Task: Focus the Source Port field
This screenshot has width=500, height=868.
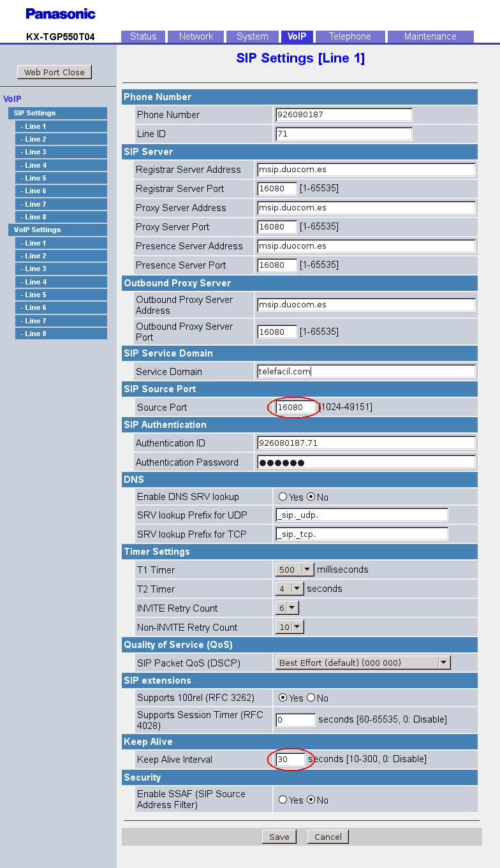Action: (297, 407)
